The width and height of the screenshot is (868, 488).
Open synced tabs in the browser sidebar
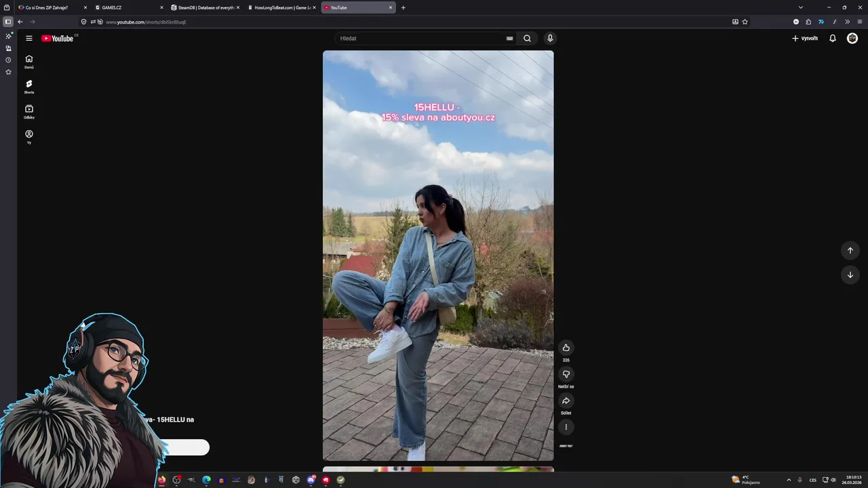click(x=8, y=48)
